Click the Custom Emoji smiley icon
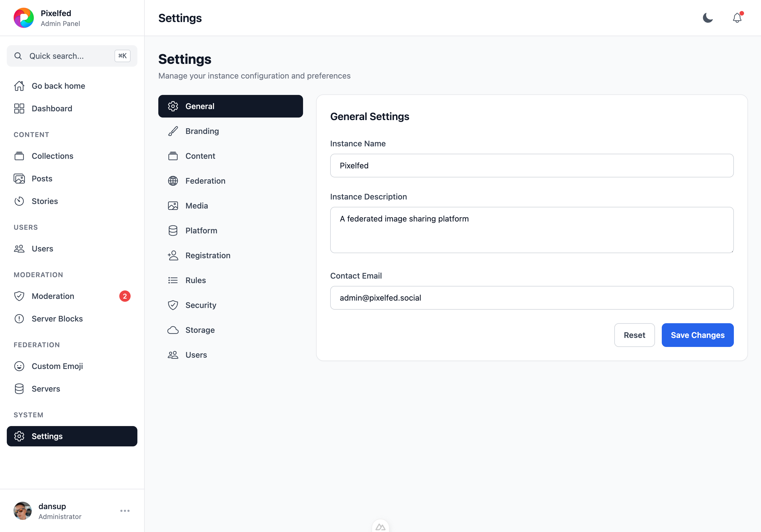The width and height of the screenshot is (761, 532). click(x=19, y=366)
